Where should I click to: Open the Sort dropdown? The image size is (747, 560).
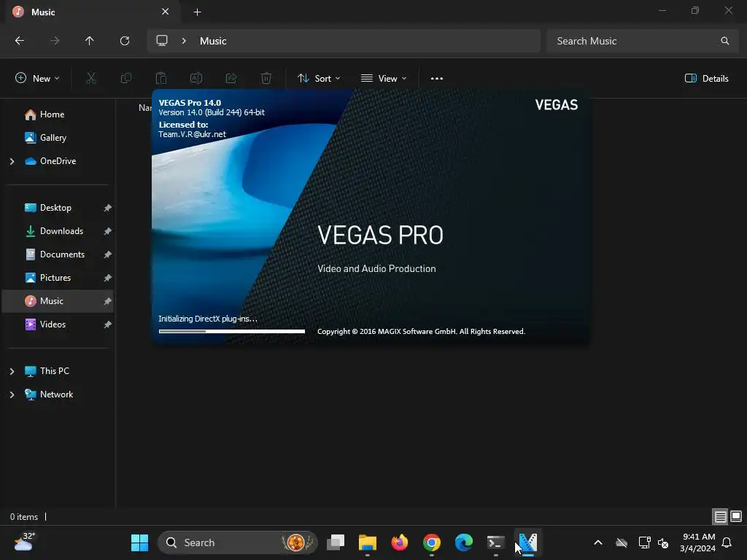click(x=319, y=78)
